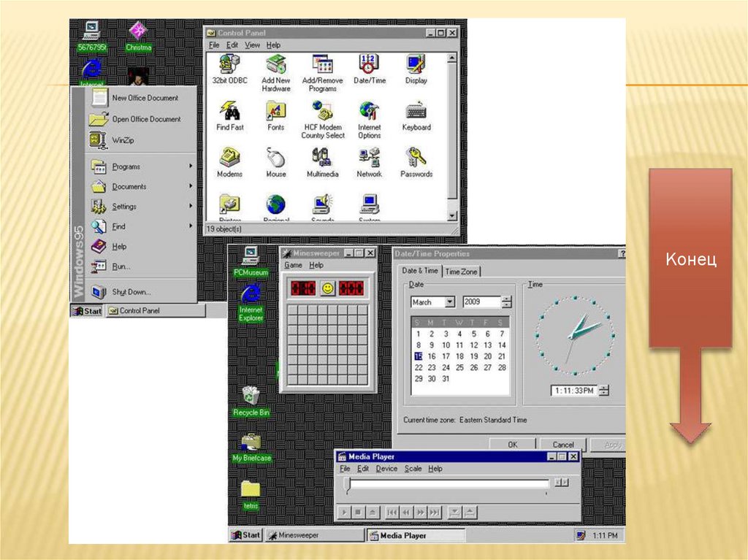Expand the Settings submenu
The width and height of the screenshot is (748, 560).
(x=141, y=207)
